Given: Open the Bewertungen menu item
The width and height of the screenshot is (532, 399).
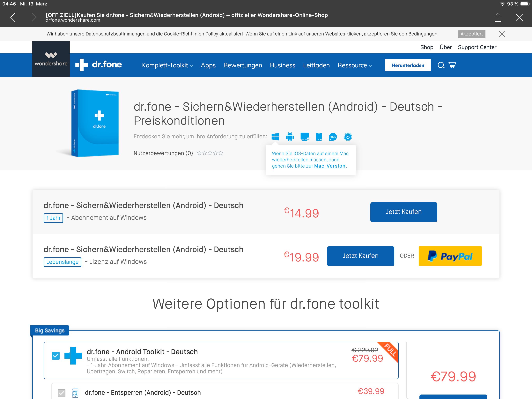Looking at the screenshot, I should point(243,65).
